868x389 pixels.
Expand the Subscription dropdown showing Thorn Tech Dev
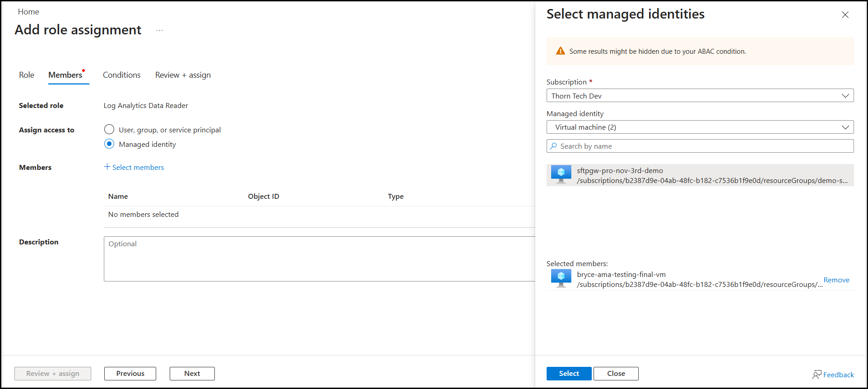click(700, 96)
